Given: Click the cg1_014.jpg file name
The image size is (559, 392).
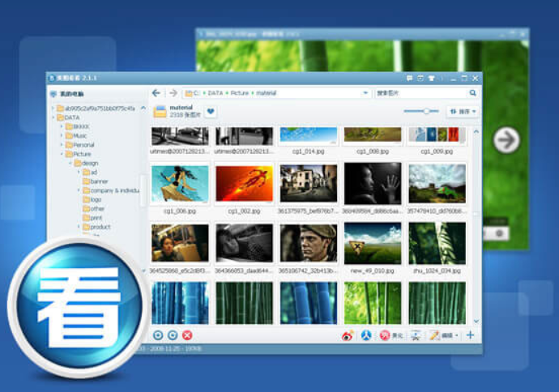Looking at the screenshot, I should point(309,151).
